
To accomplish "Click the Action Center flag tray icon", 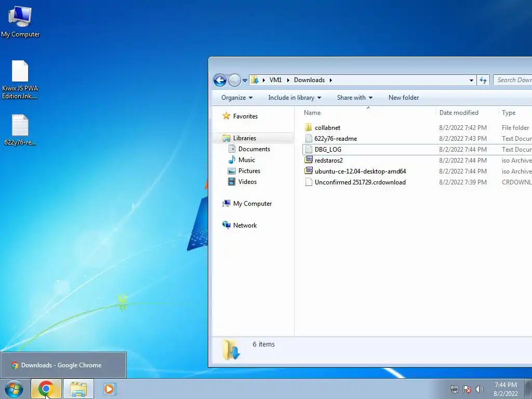I will click(467, 389).
